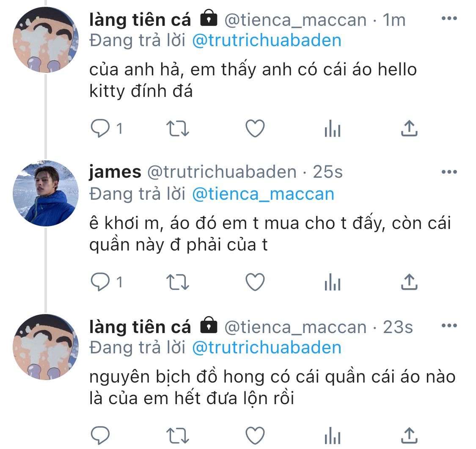476x449 pixels.
Task: Reply to the hello kitty tweet
Action: click(101, 129)
